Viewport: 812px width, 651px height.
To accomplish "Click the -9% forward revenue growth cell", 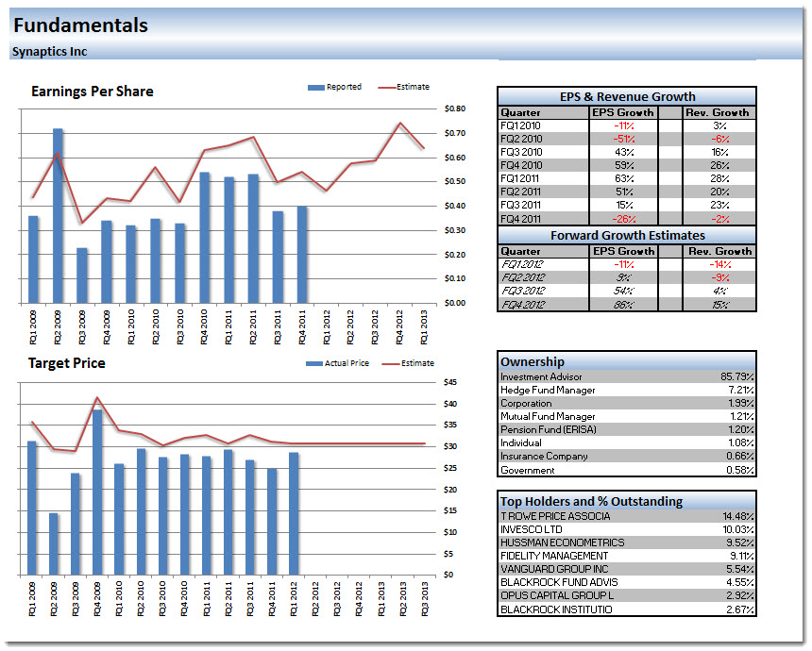I will (x=719, y=278).
